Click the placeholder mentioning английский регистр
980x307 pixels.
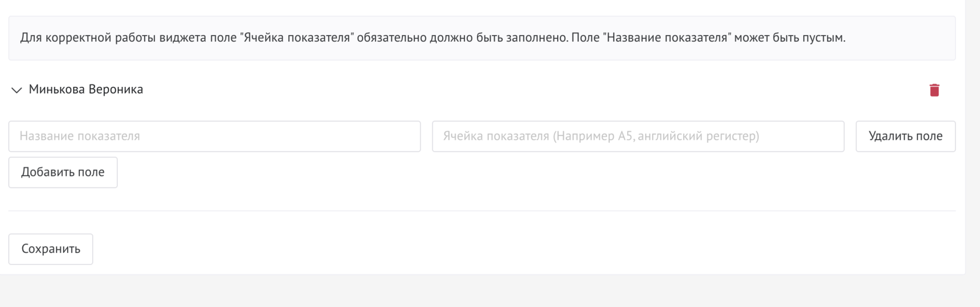pos(601,136)
